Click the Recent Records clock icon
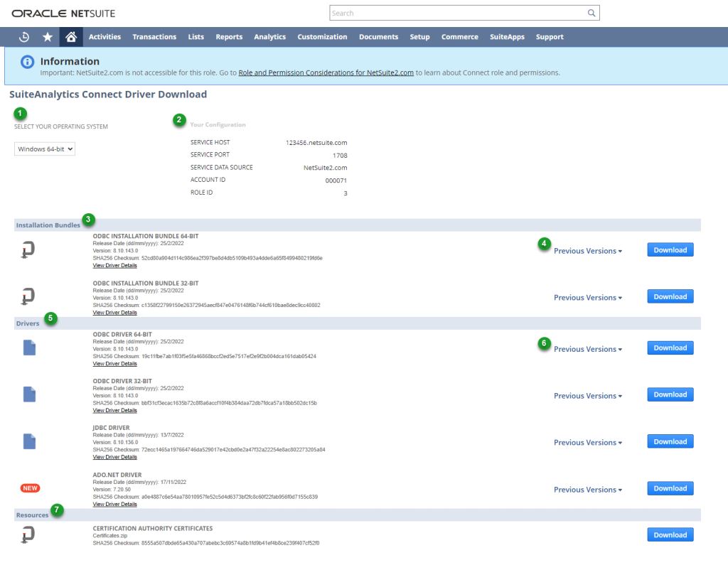The image size is (728, 565). point(24,37)
